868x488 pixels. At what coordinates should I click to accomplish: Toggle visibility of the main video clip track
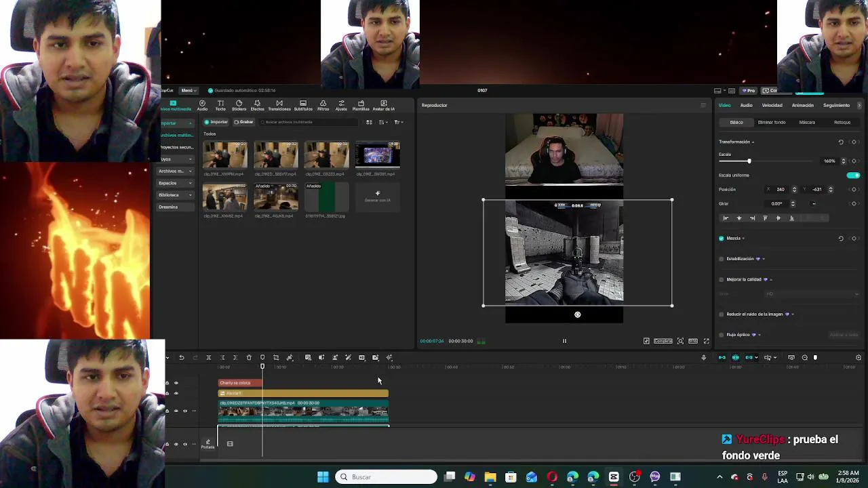pos(176,411)
